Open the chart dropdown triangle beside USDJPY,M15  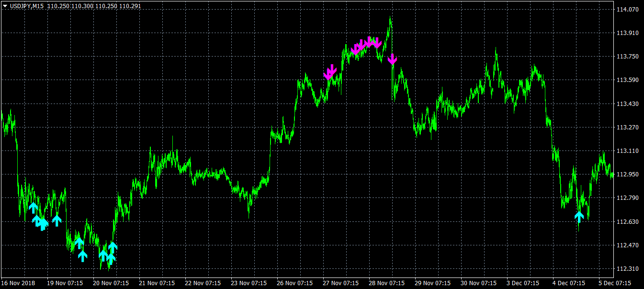(x=5, y=6)
